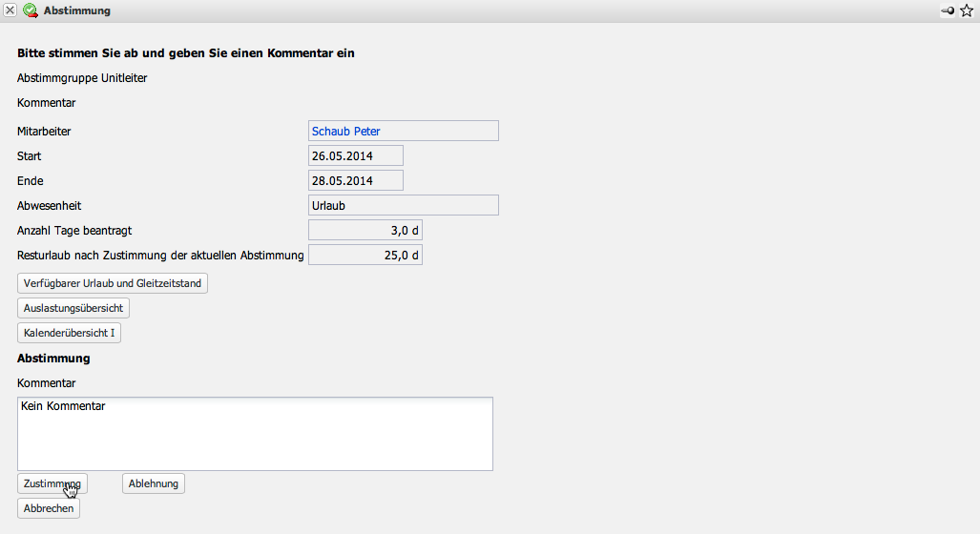Mark as favorite with the star icon
The height and width of the screenshot is (534, 980).
(967, 10)
